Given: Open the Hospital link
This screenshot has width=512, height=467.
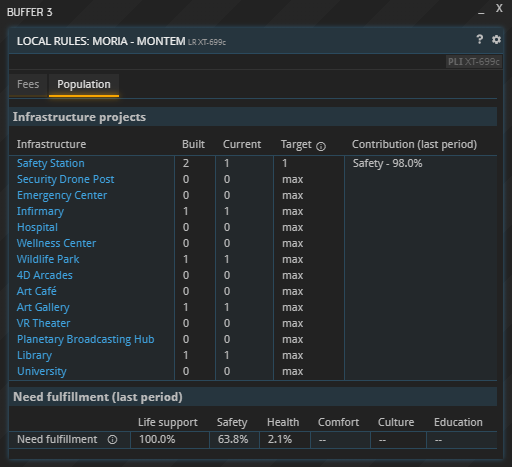Looking at the screenshot, I should pos(37,227).
